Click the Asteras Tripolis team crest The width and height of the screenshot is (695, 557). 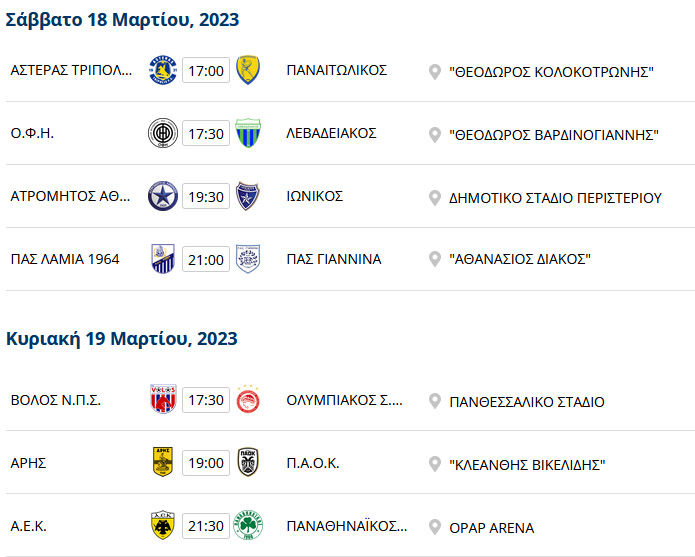[x=163, y=70]
